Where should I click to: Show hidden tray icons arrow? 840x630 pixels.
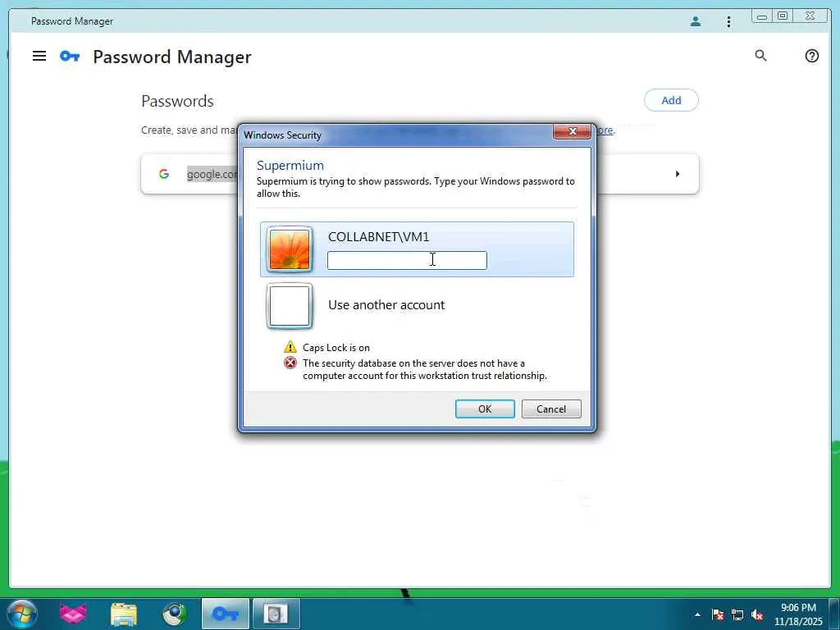click(x=697, y=614)
